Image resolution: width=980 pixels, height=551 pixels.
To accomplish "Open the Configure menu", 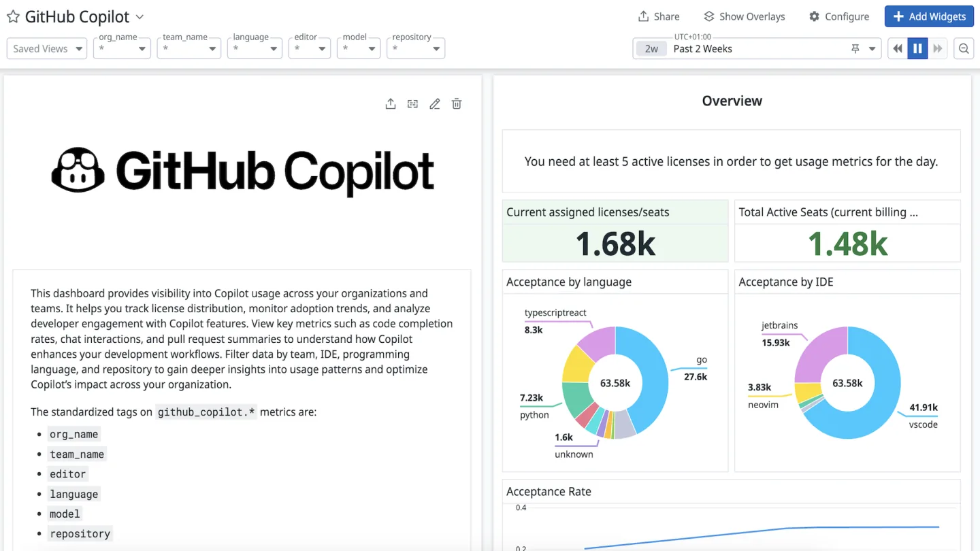I will click(838, 16).
